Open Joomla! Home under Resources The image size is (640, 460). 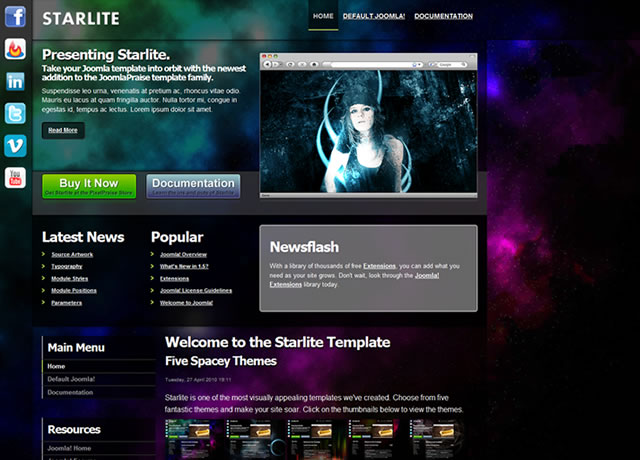coord(99,448)
